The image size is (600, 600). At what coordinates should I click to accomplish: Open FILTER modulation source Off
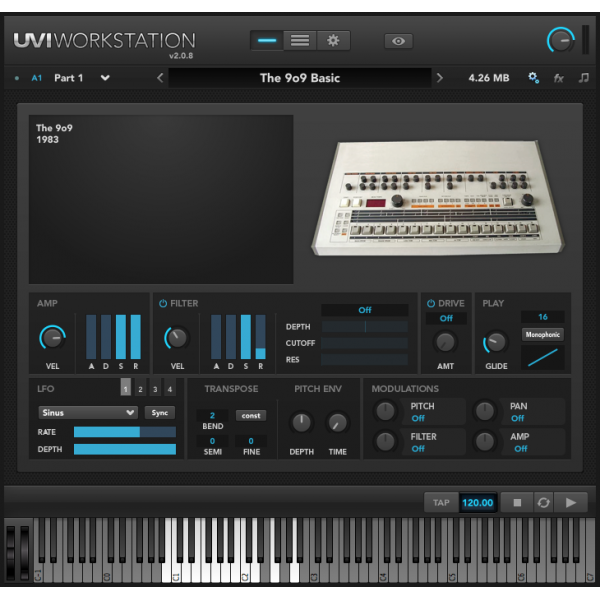418,448
